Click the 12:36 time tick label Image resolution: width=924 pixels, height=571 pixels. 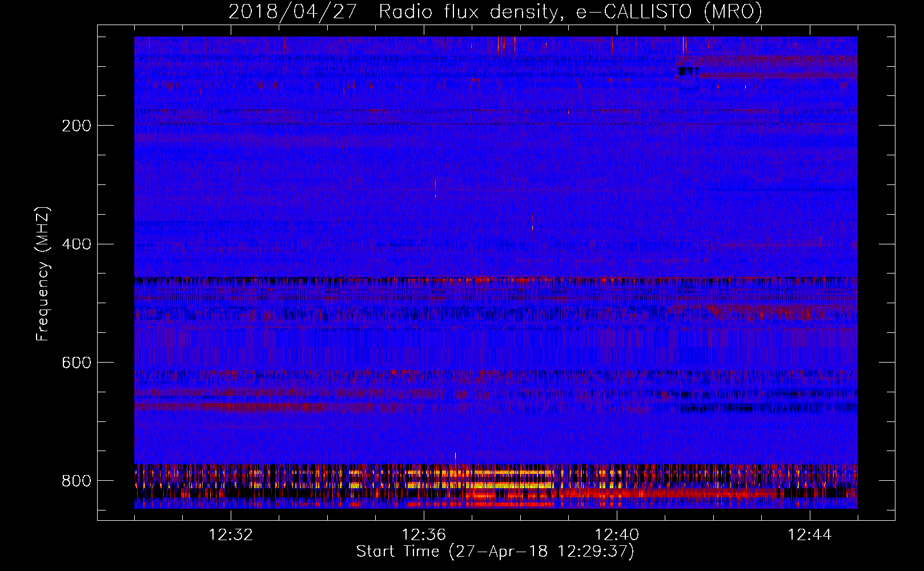[x=424, y=535]
